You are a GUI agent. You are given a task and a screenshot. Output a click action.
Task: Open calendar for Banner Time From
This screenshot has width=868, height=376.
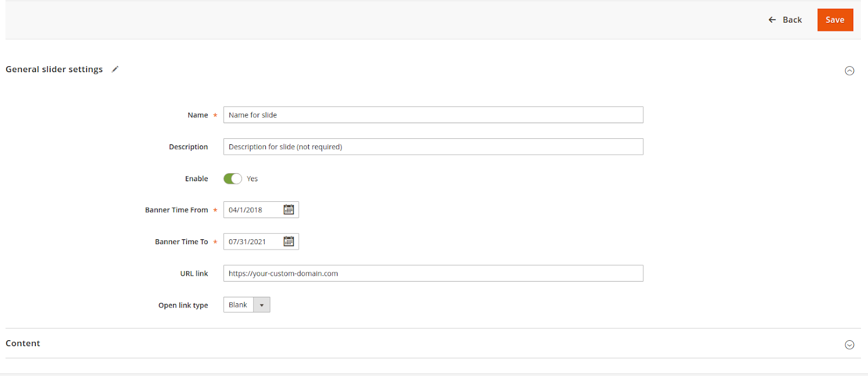tap(289, 209)
